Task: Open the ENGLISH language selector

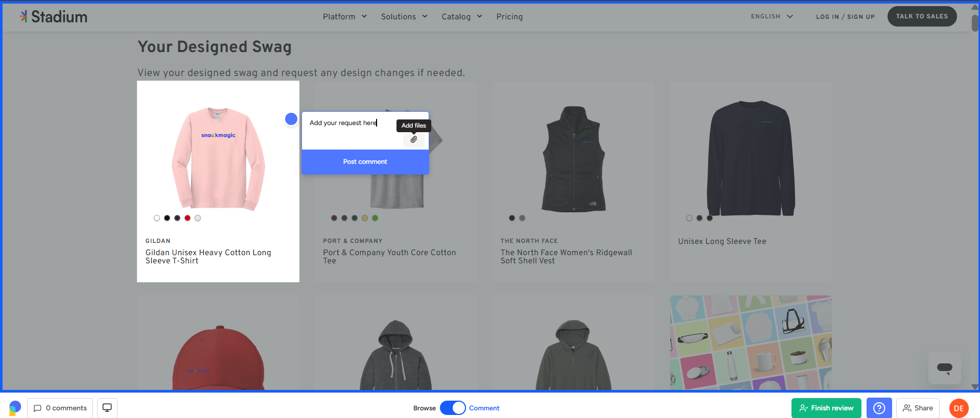Action: [772, 17]
